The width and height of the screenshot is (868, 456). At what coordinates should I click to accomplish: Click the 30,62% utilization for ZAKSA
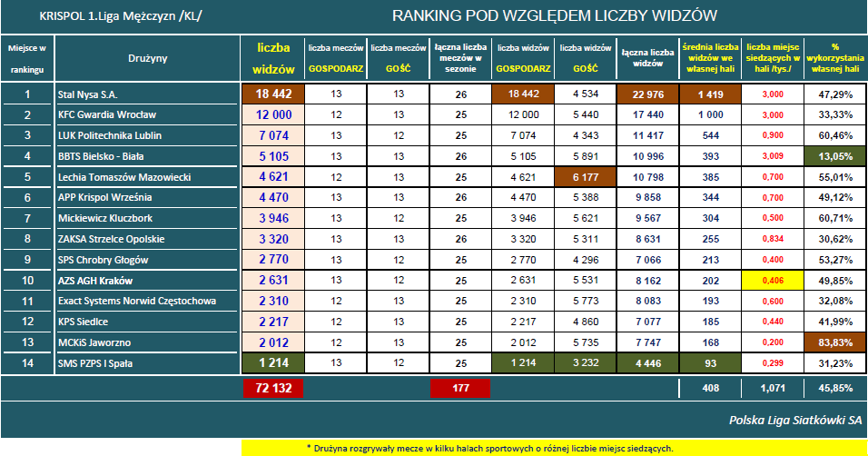pos(835,239)
